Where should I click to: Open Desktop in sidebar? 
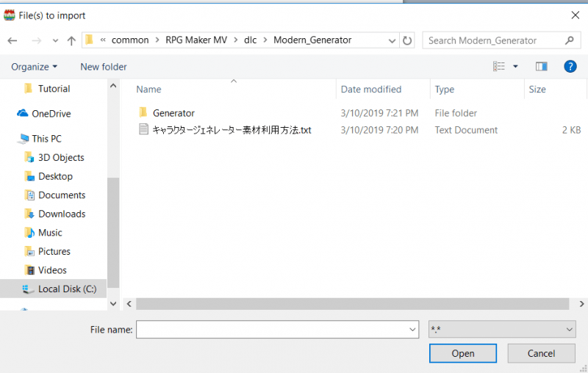coord(56,176)
